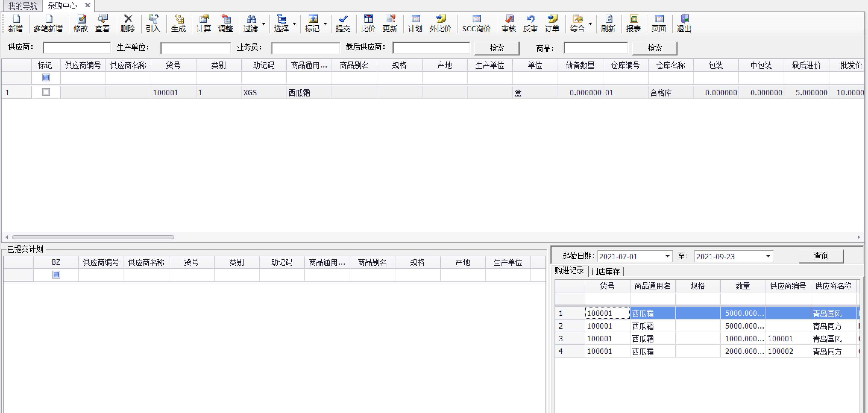Click the XGS 助记码 cell

(264, 92)
